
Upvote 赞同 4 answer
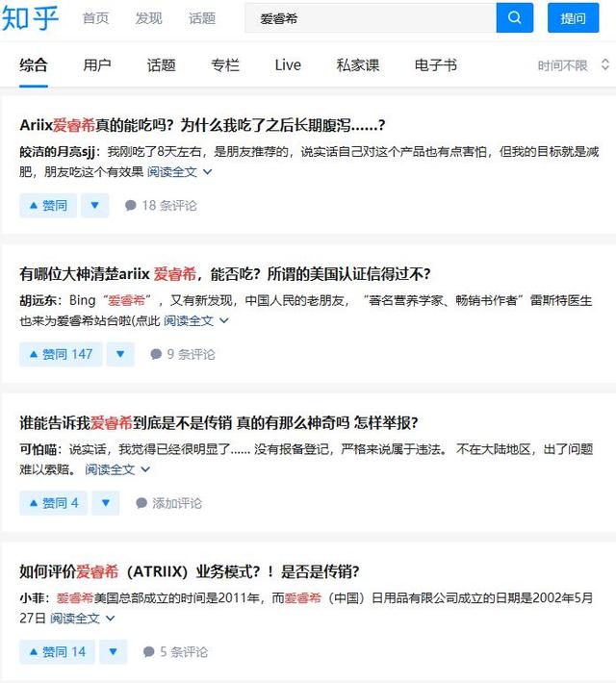pos(53,503)
